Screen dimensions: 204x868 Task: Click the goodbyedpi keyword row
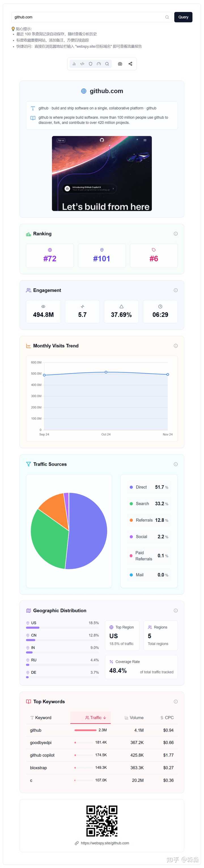coord(102,743)
